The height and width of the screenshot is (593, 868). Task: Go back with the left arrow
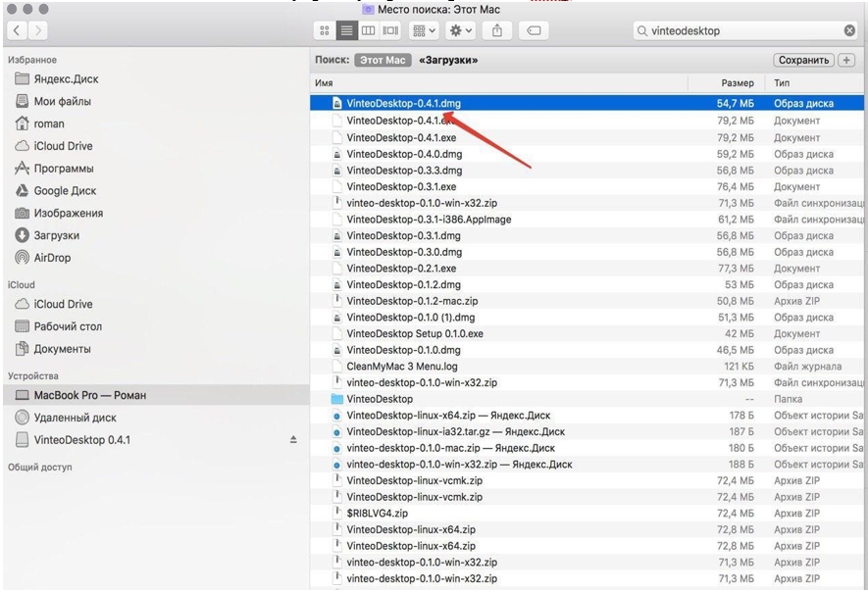[17, 30]
